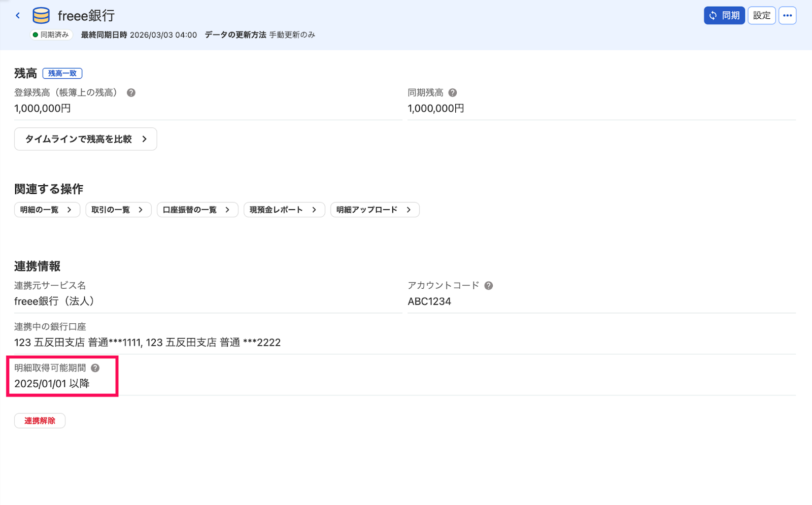Select 登録残高 value 1,000,000円

pyautogui.click(x=43, y=109)
